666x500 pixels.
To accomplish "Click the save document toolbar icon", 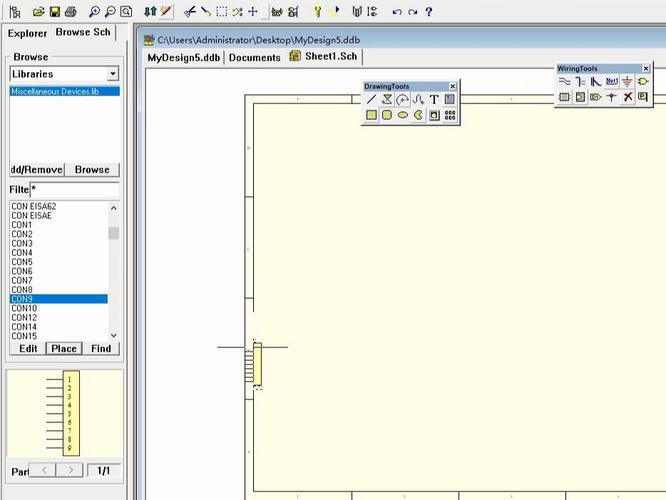I will [x=55, y=12].
